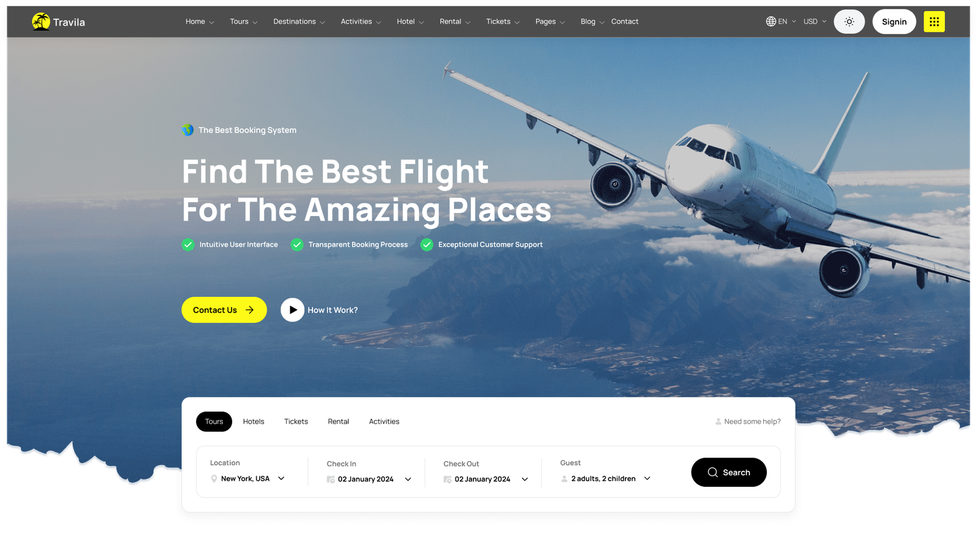The image size is (980, 540).
Task: Click the globe language icon
Action: pos(771,21)
